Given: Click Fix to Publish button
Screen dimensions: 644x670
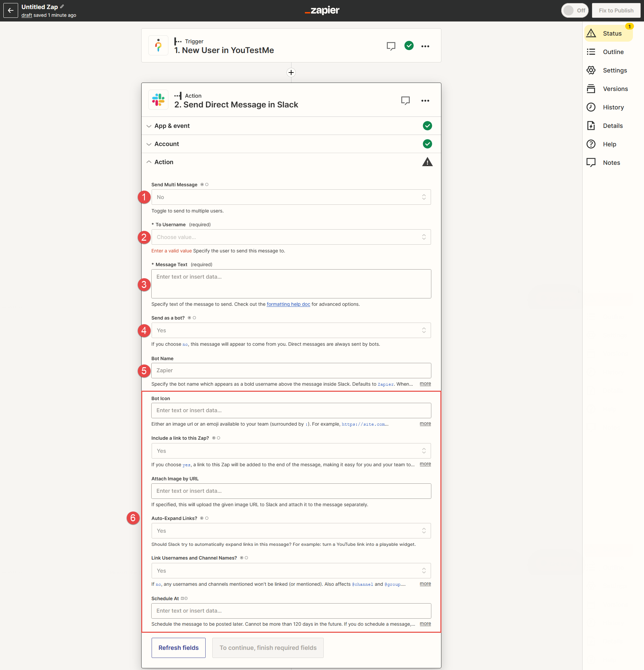Looking at the screenshot, I should pos(616,11).
